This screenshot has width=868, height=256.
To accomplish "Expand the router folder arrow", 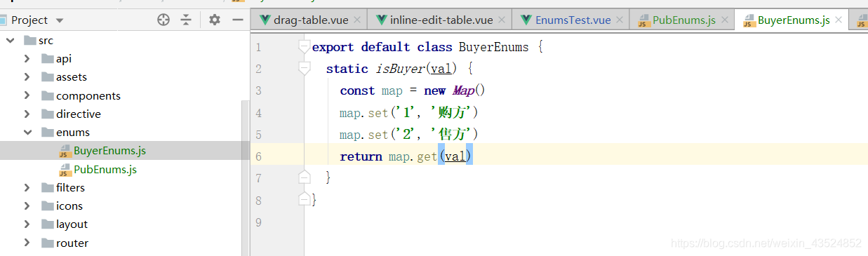I will pos(27,243).
